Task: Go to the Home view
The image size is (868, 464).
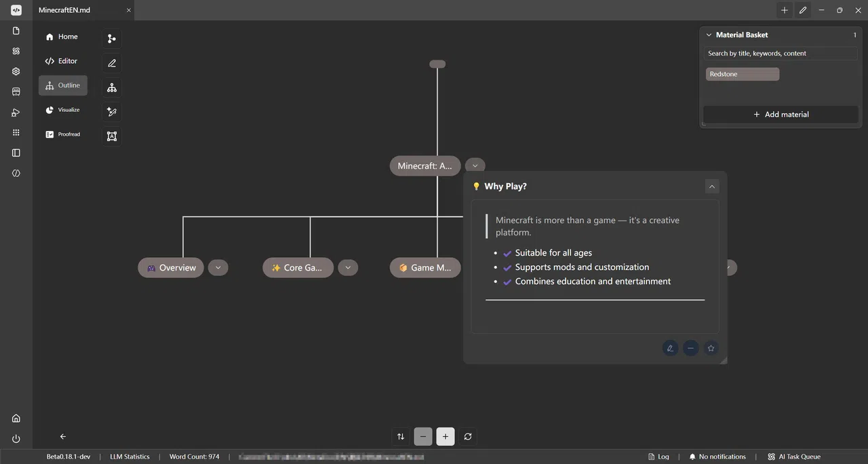Action: 62,37
